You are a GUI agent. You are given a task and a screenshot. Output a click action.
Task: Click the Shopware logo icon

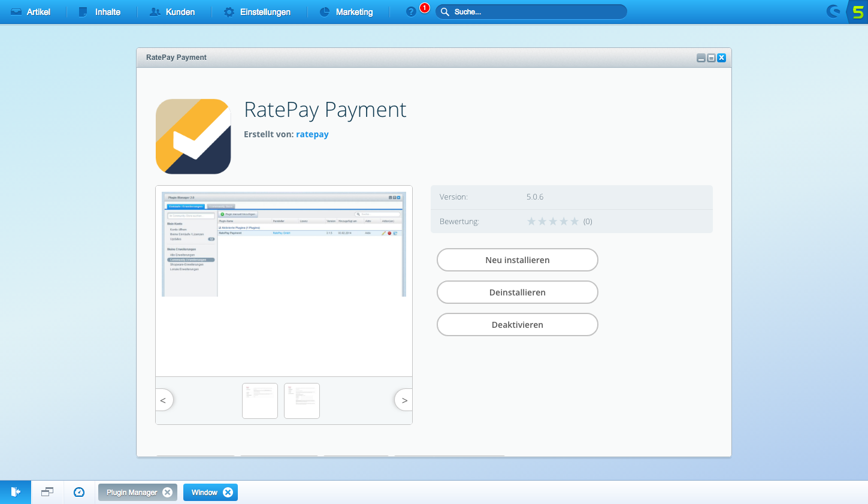click(x=833, y=11)
